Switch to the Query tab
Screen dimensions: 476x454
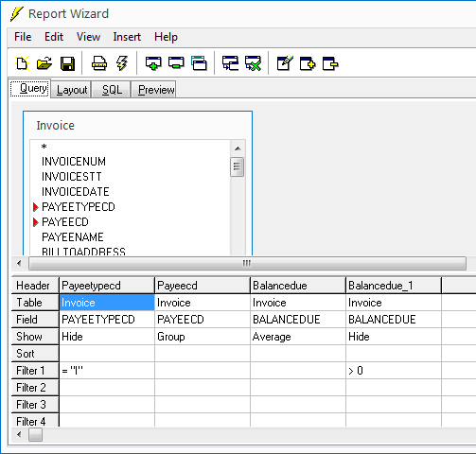tap(30, 88)
